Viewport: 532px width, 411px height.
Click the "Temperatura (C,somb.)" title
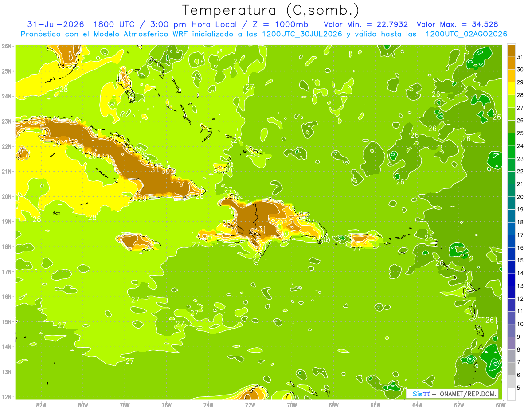(271, 10)
